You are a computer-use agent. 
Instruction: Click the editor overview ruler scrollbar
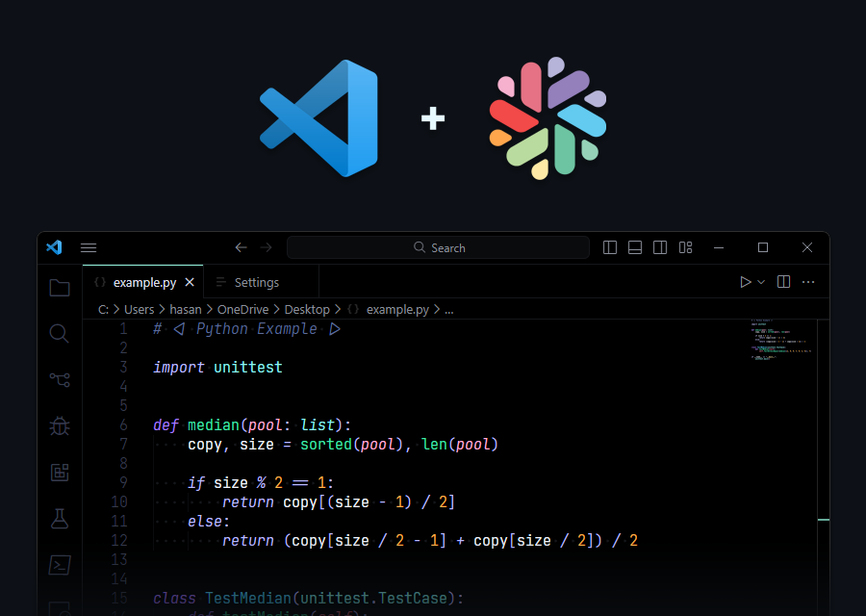(x=823, y=467)
